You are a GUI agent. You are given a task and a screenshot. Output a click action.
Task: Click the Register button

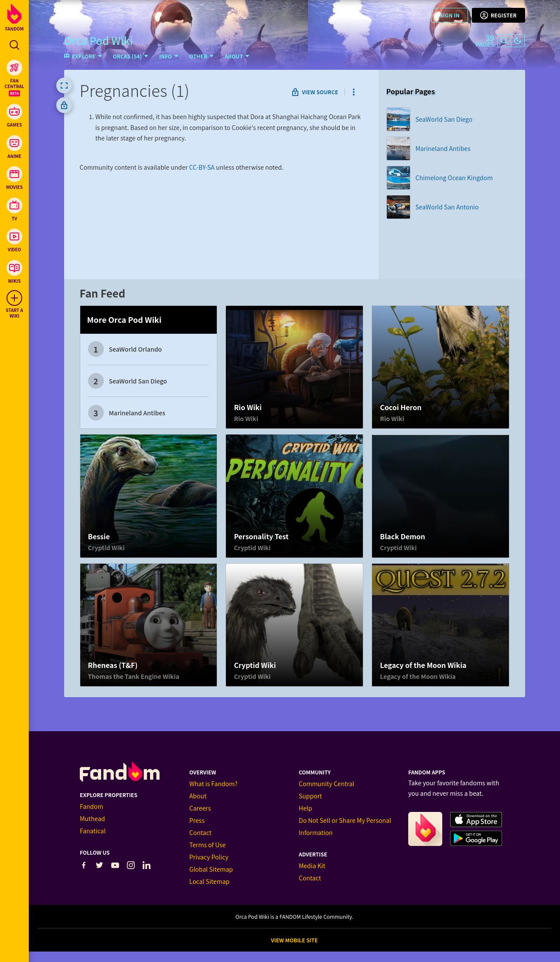tap(499, 15)
